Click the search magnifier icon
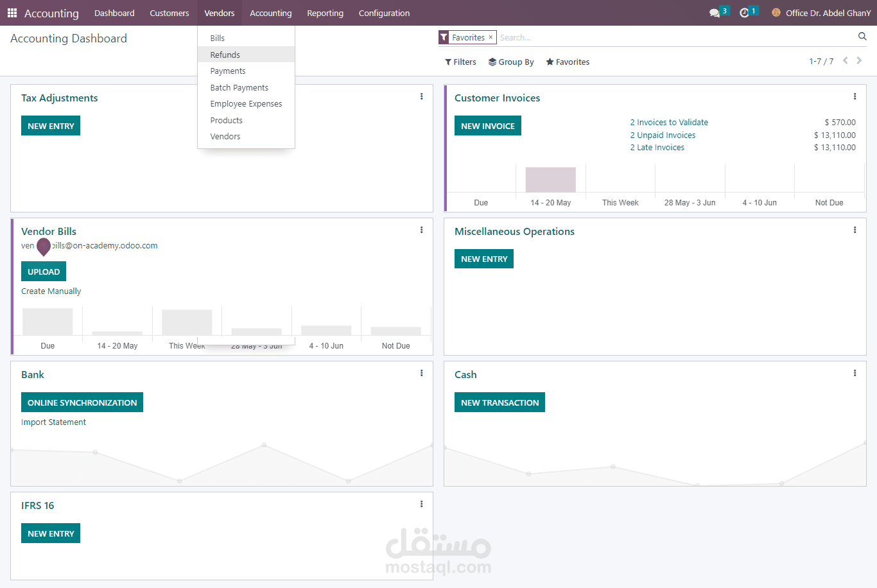Viewport: 877px width, 588px height. [x=862, y=37]
